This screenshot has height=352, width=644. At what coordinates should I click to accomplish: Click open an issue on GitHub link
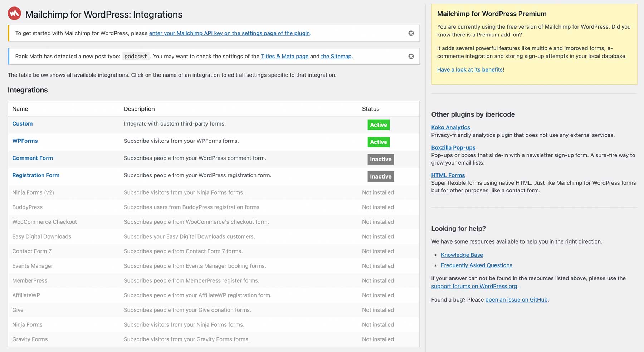(516, 300)
